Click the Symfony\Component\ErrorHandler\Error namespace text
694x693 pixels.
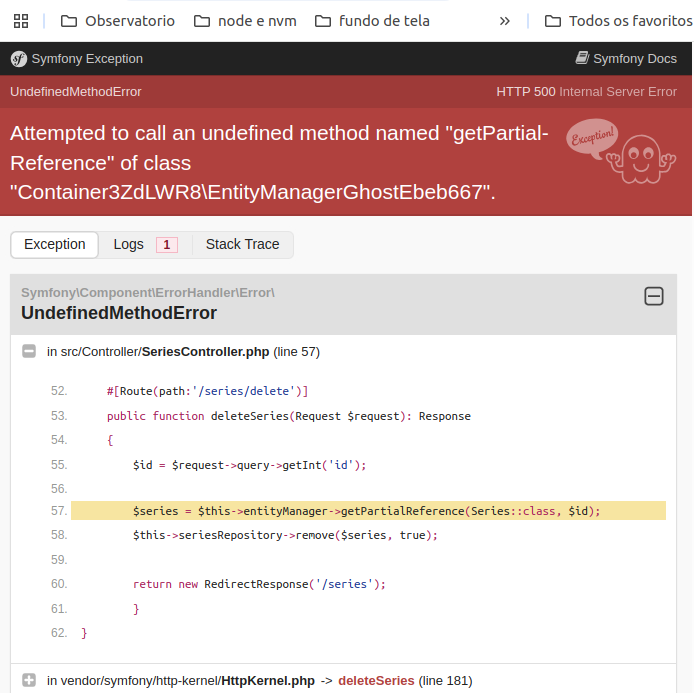tap(148, 293)
